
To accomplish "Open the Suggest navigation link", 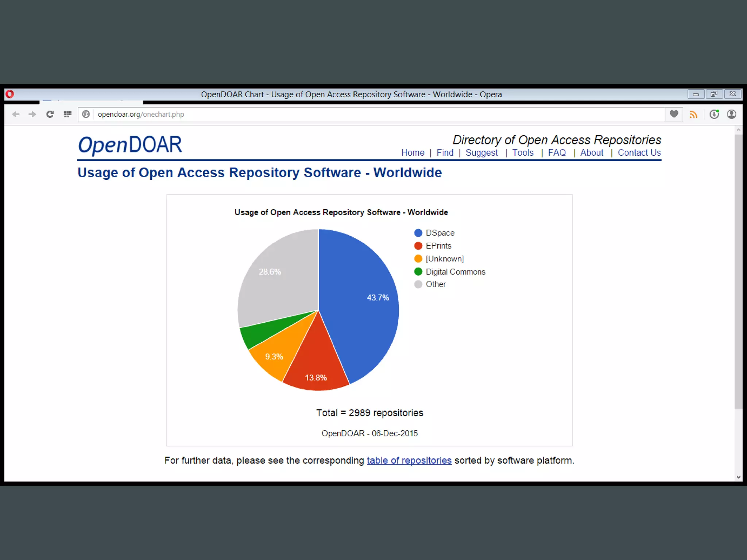I will point(481,153).
